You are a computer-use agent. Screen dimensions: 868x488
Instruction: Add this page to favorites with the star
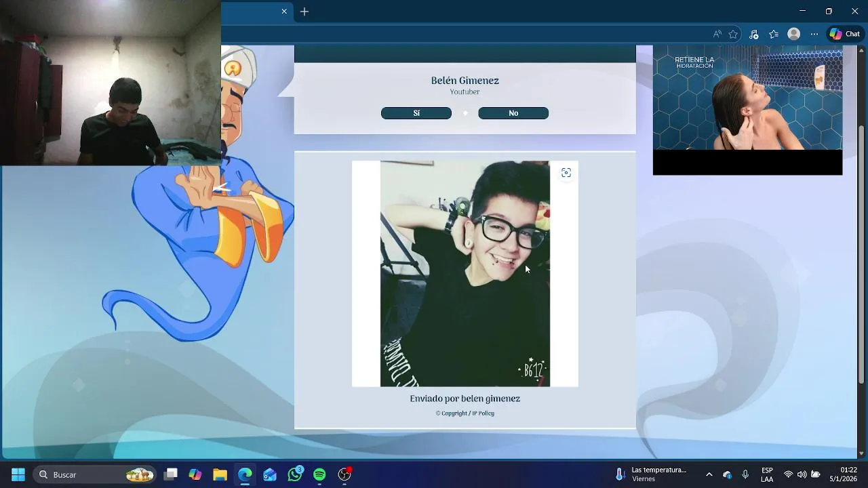(733, 34)
